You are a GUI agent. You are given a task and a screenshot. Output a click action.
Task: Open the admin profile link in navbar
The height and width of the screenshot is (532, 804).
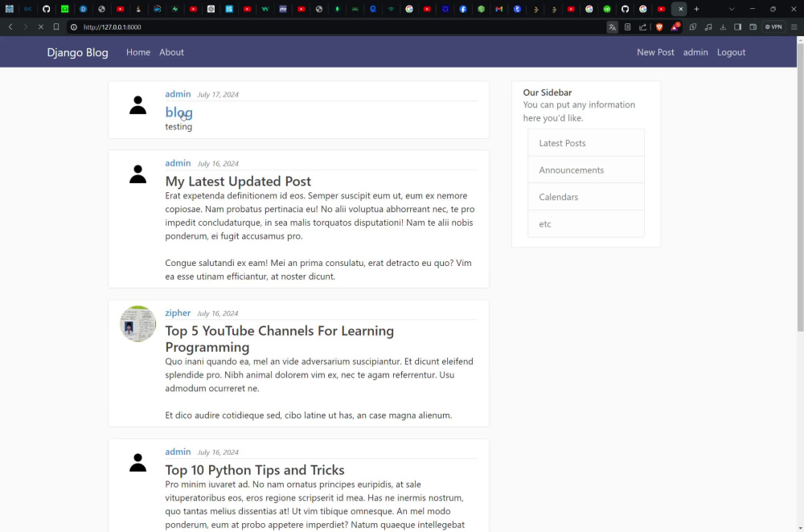tap(695, 52)
